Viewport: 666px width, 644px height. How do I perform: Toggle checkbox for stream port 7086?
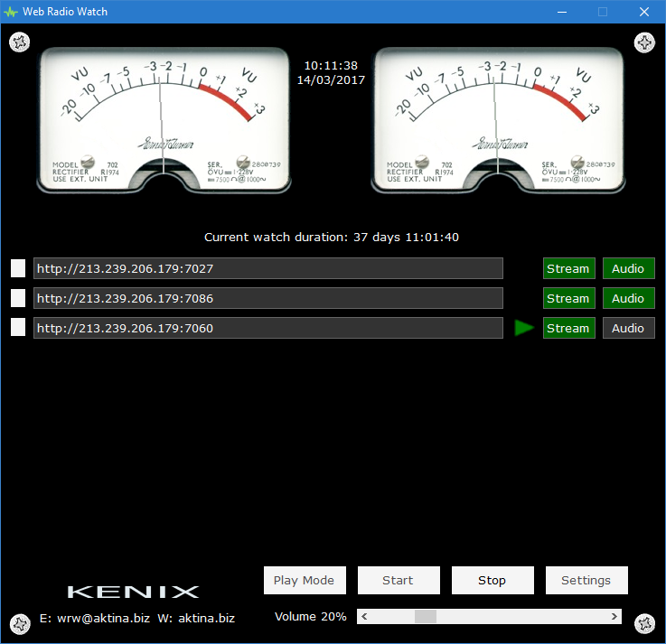pos(18,298)
